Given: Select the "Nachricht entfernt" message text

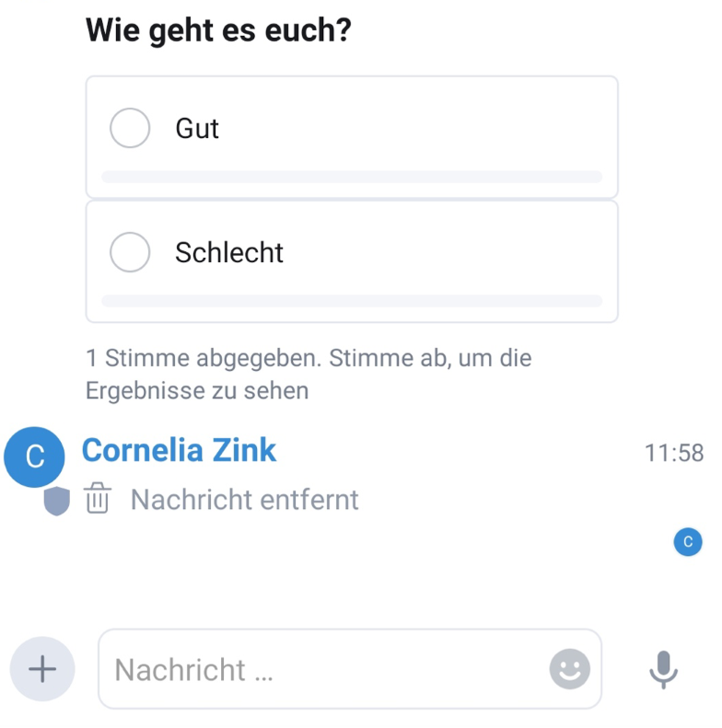Looking at the screenshot, I should coord(244,500).
